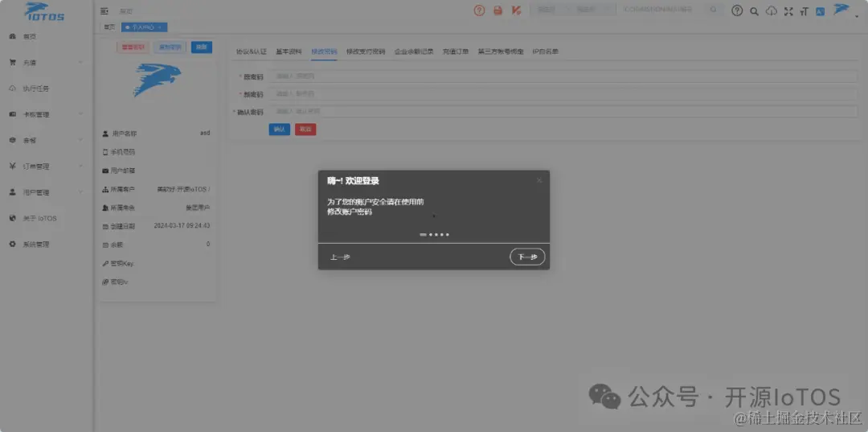The image size is (868, 432).
Task: Switch to the 修改支付密码 tab
Action: 366,51
